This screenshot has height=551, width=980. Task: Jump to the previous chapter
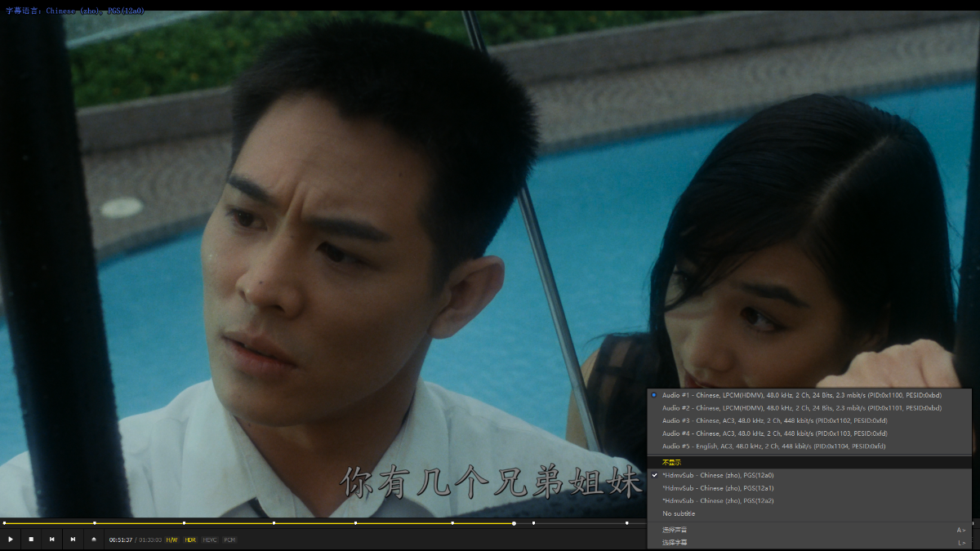click(x=52, y=539)
